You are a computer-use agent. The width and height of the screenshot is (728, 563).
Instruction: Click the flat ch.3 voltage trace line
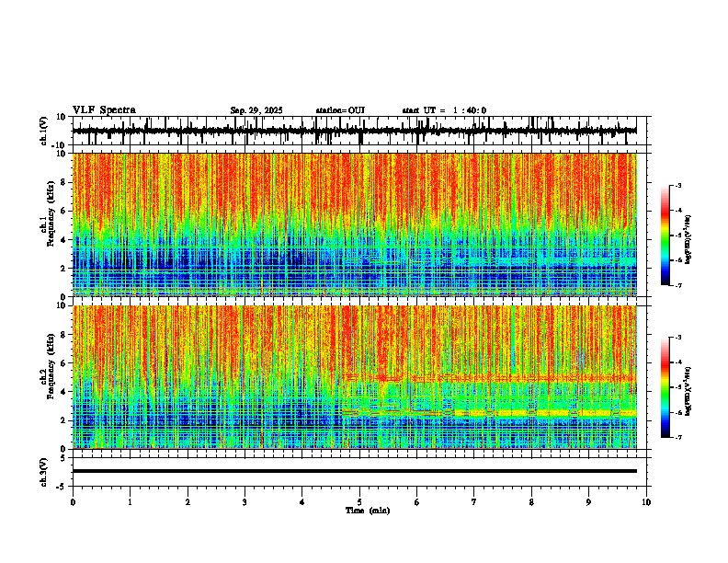[354, 471]
